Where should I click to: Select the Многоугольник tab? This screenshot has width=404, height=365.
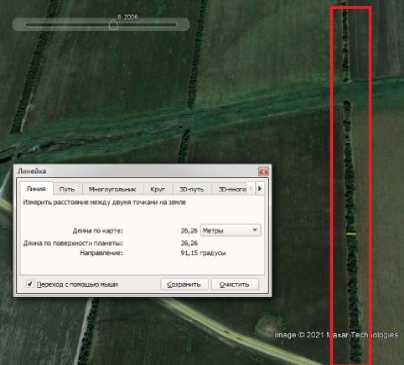point(112,189)
